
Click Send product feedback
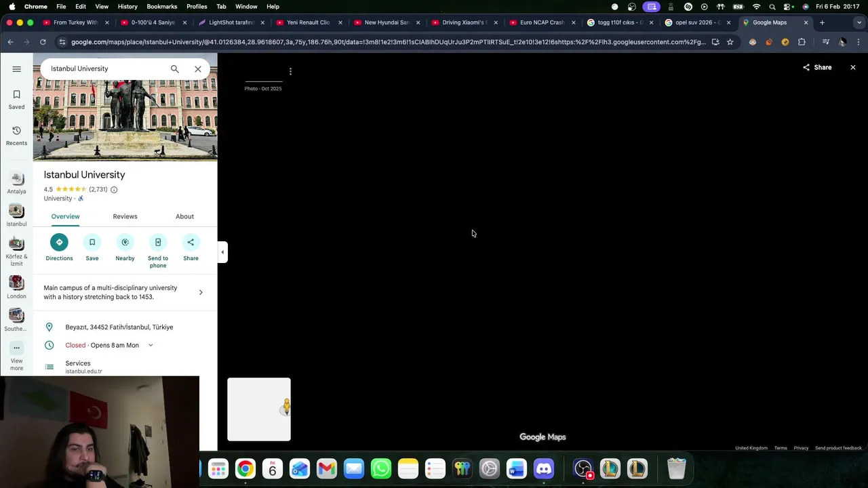point(838,448)
